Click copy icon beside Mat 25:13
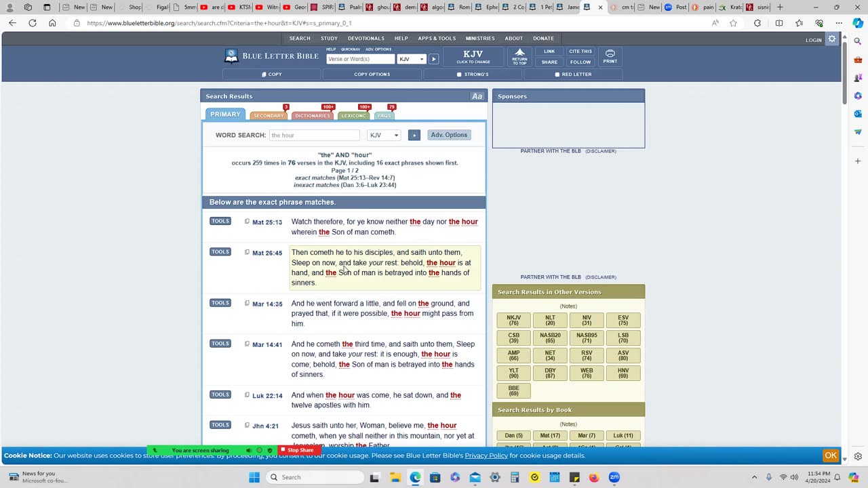Image resolution: width=868 pixels, height=488 pixels. click(247, 222)
